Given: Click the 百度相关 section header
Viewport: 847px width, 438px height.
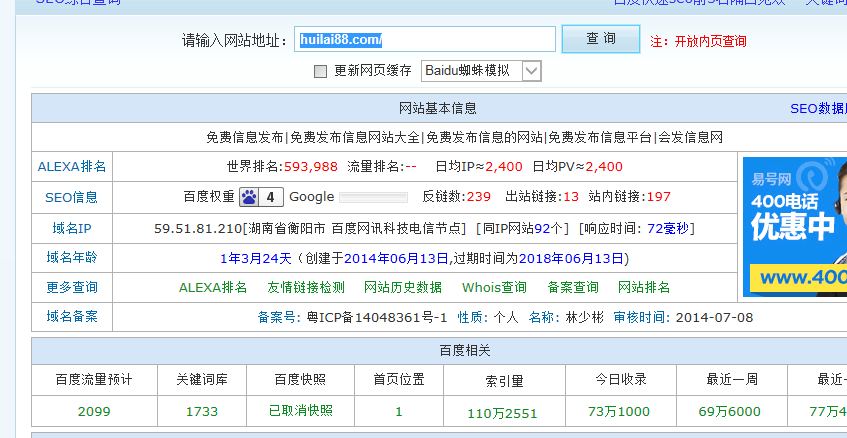Looking at the screenshot, I should pos(465,351).
